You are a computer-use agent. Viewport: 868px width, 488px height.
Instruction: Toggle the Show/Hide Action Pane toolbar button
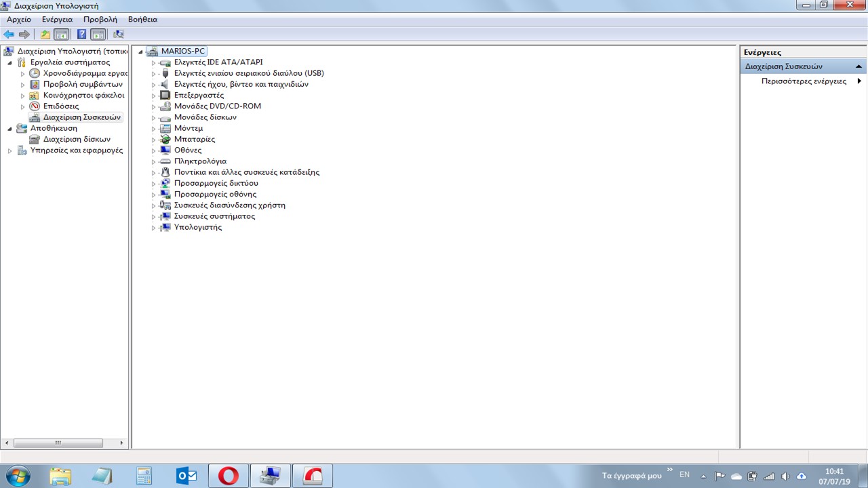coord(98,35)
